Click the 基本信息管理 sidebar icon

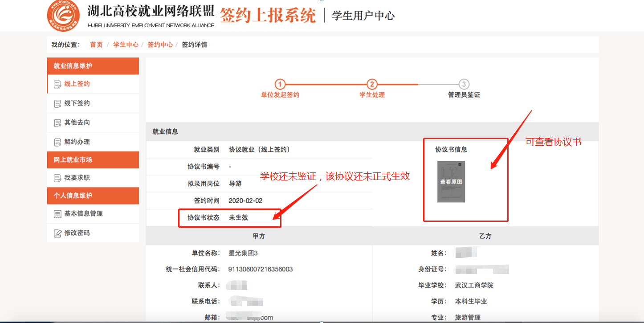pos(57,214)
